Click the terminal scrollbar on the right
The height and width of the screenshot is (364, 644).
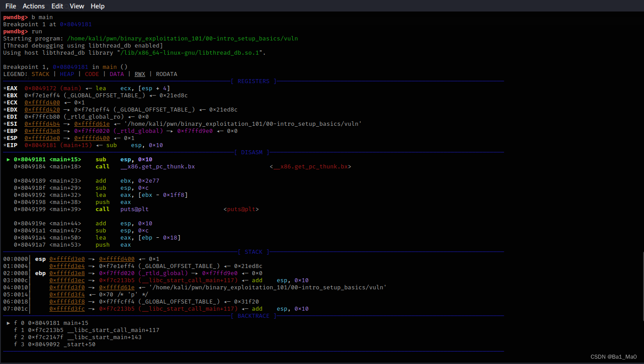pos(642,286)
